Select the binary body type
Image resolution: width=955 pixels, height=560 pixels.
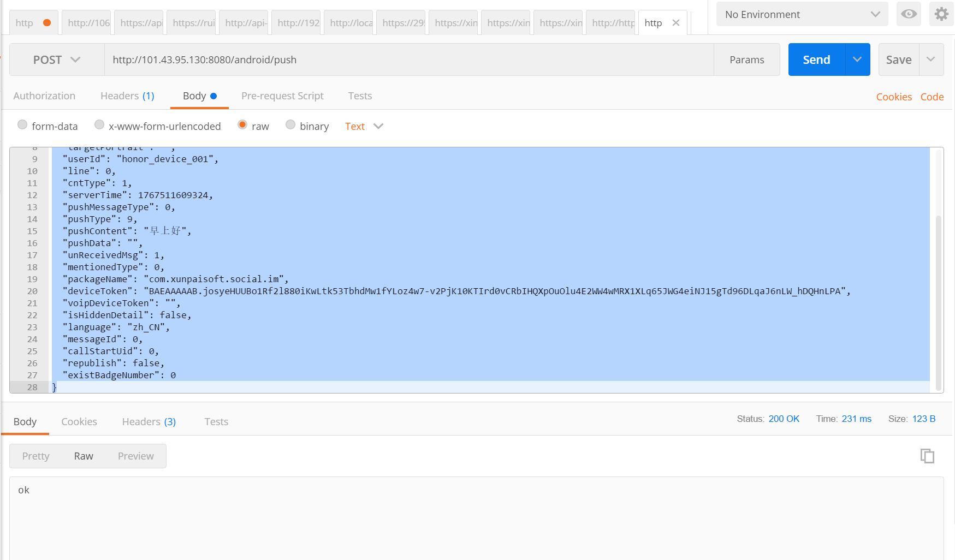290,125
